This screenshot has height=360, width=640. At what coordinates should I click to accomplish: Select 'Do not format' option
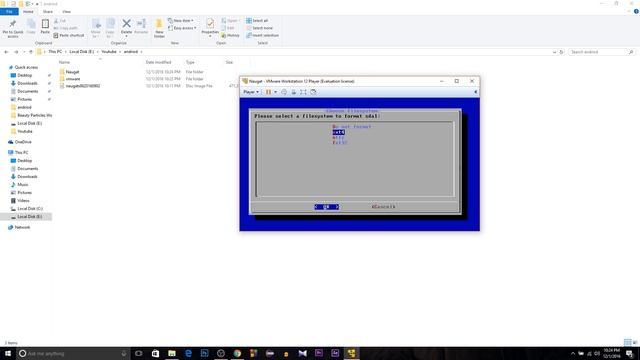click(x=351, y=127)
